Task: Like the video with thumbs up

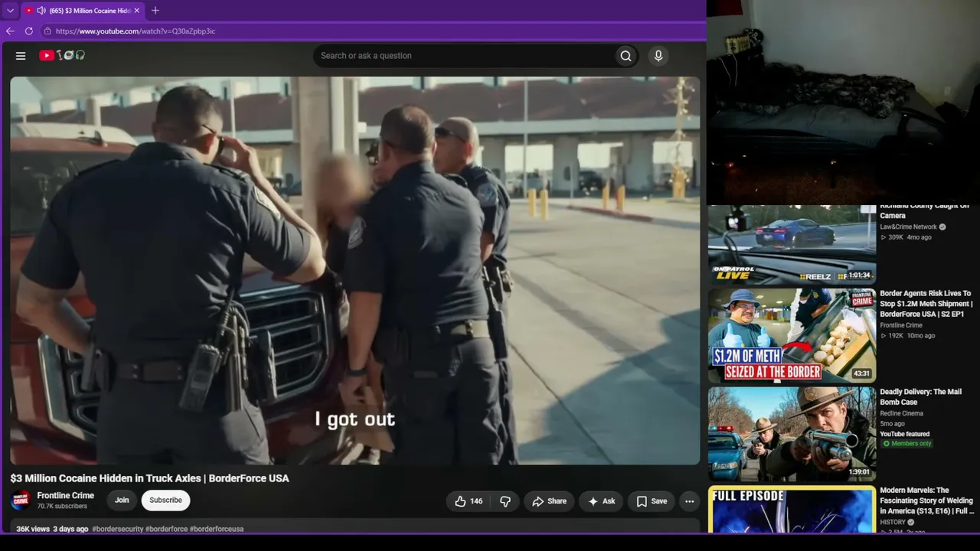Action: click(469, 501)
